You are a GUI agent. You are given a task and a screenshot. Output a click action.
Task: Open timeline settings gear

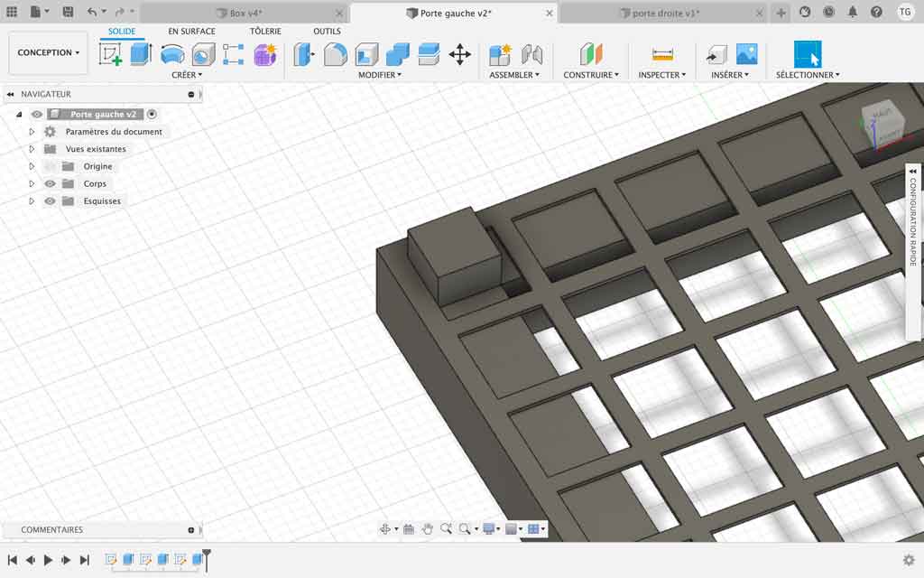[909, 560]
